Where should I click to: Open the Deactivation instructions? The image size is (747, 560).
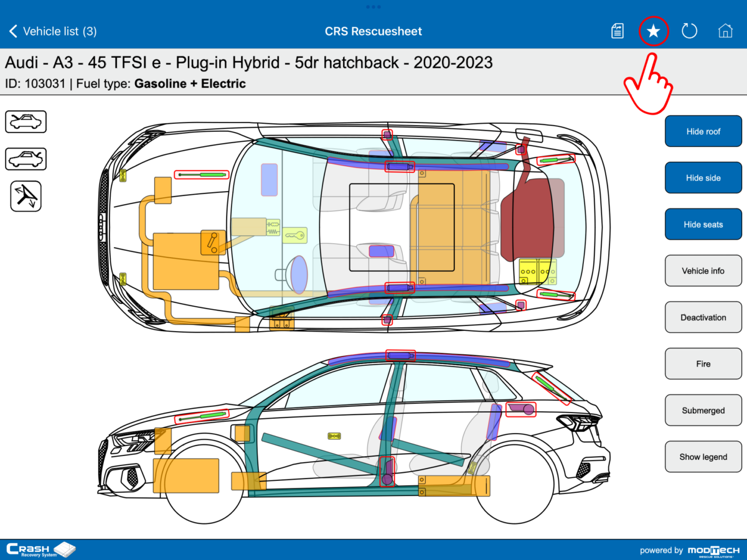click(x=703, y=317)
